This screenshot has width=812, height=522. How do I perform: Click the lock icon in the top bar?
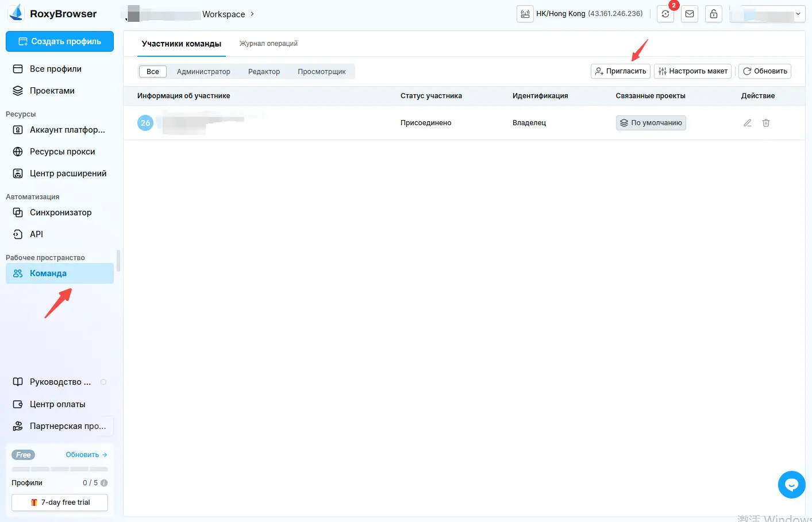[713, 14]
